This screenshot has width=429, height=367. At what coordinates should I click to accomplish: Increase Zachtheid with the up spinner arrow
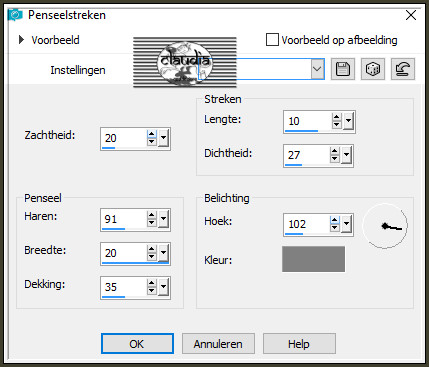pyautogui.click(x=152, y=134)
